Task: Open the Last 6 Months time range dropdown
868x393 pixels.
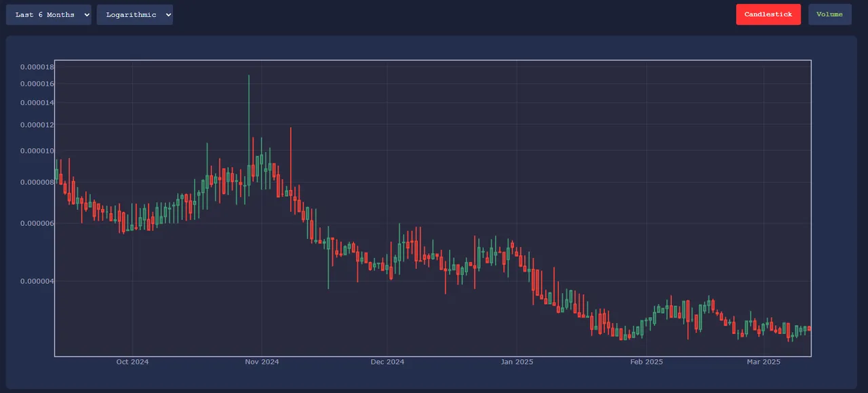Action: click(x=49, y=15)
